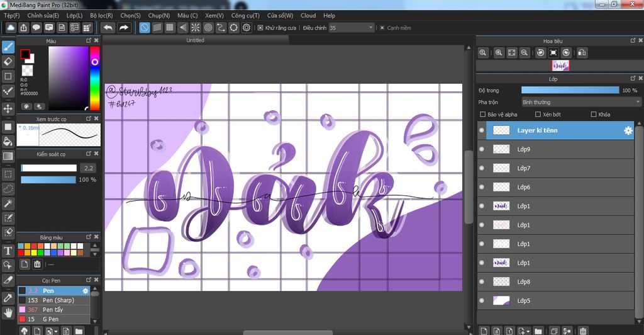The image size is (644, 335).
Task: Select the Brush tool in left toolbar
Action: 8,47
